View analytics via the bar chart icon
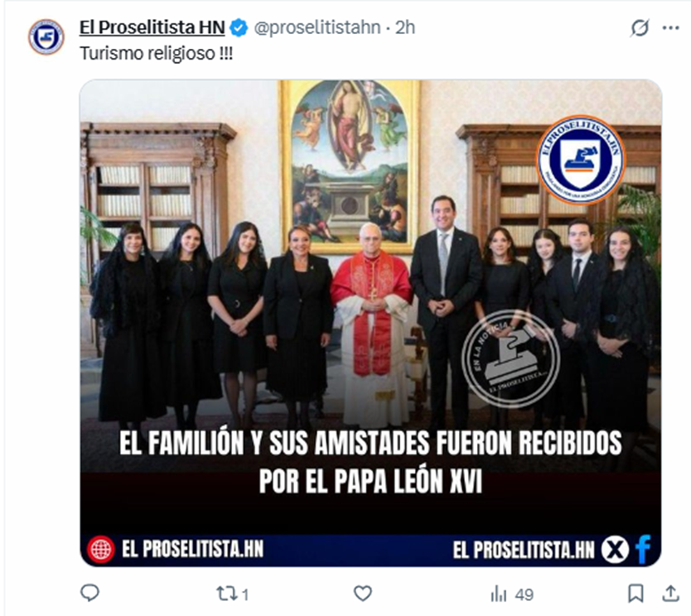Screen dimensions: 691x616 (499, 594)
